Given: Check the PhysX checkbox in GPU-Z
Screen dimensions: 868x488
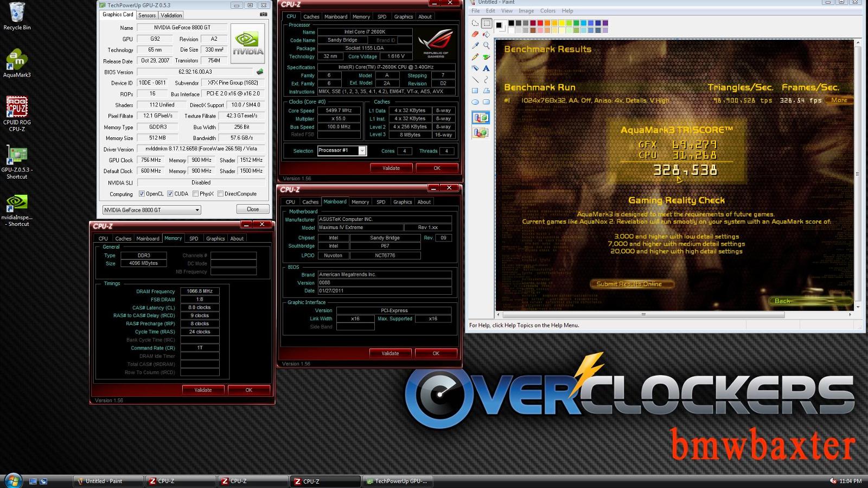Looking at the screenshot, I should [x=195, y=194].
